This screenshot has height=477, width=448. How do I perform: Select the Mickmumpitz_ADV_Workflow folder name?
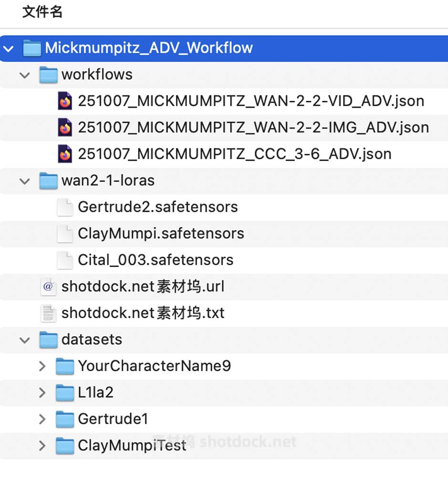[149, 48]
